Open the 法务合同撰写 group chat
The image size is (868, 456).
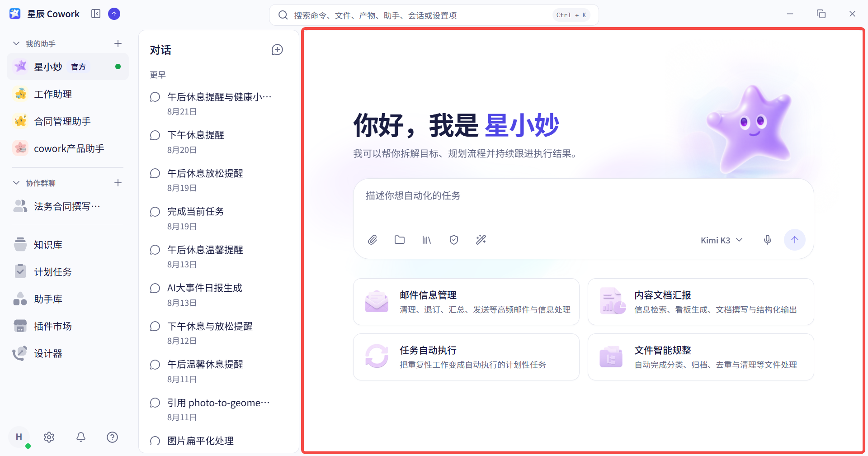coord(68,206)
